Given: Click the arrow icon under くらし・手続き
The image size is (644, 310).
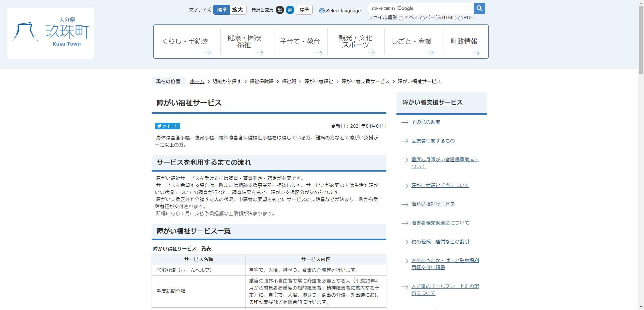Looking at the screenshot, I should (x=208, y=53).
